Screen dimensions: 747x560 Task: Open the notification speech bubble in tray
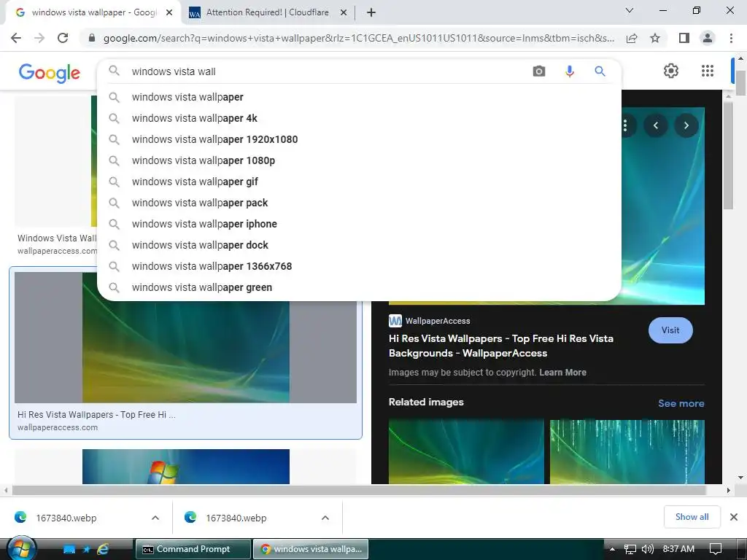pos(716,549)
